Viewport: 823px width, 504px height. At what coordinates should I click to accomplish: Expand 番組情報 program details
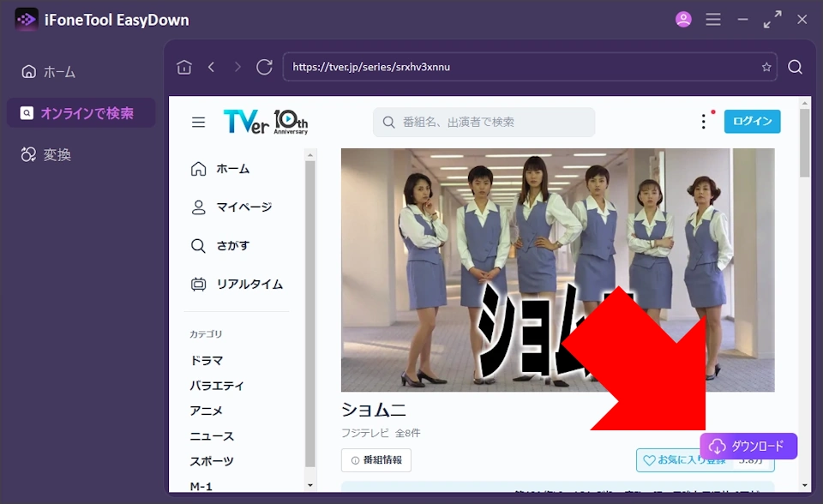click(376, 460)
